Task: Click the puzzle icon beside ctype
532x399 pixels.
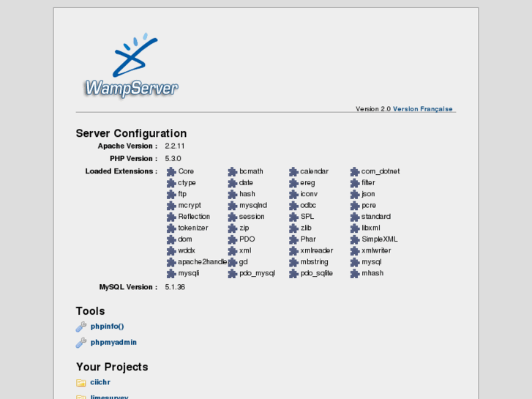Action: pyautogui.click(x=171, y=183)
